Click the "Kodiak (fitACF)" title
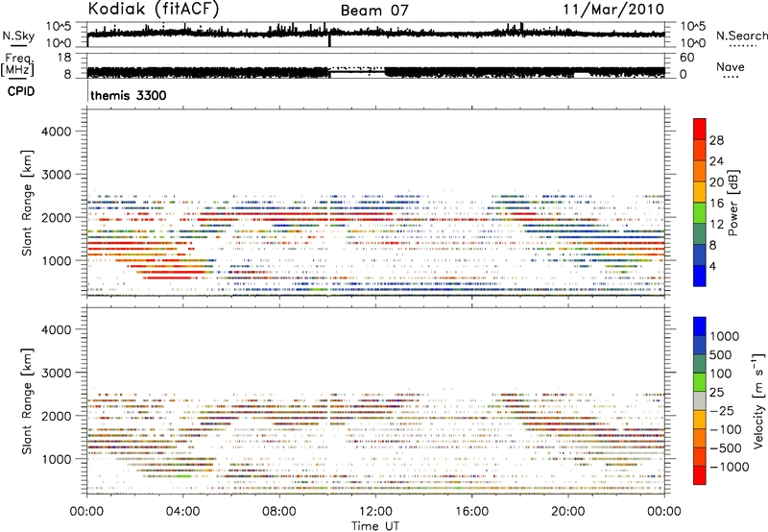Image resolution: width=768 pixels, height=532 pixels. pos(154,10)
